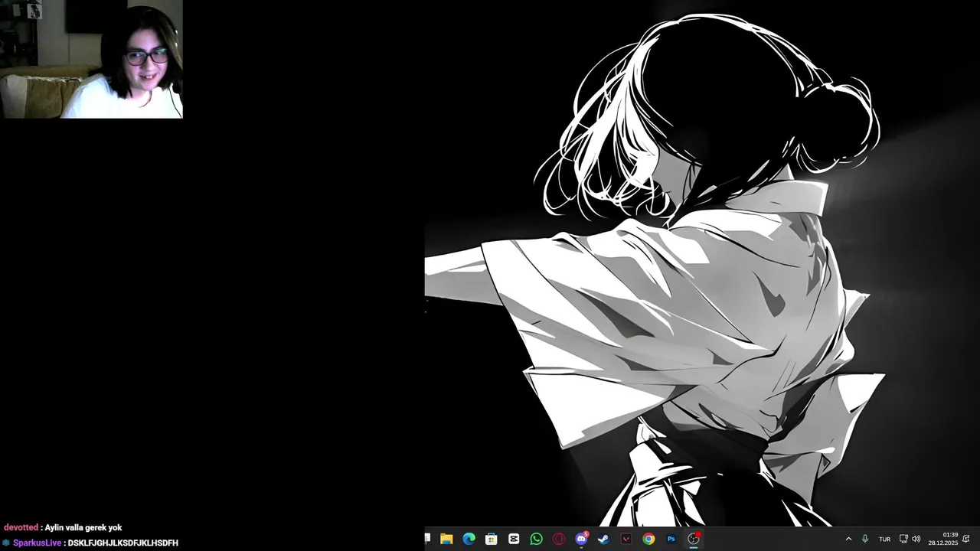
Task: Show hidden system tray icons
Action: point(848,539)
